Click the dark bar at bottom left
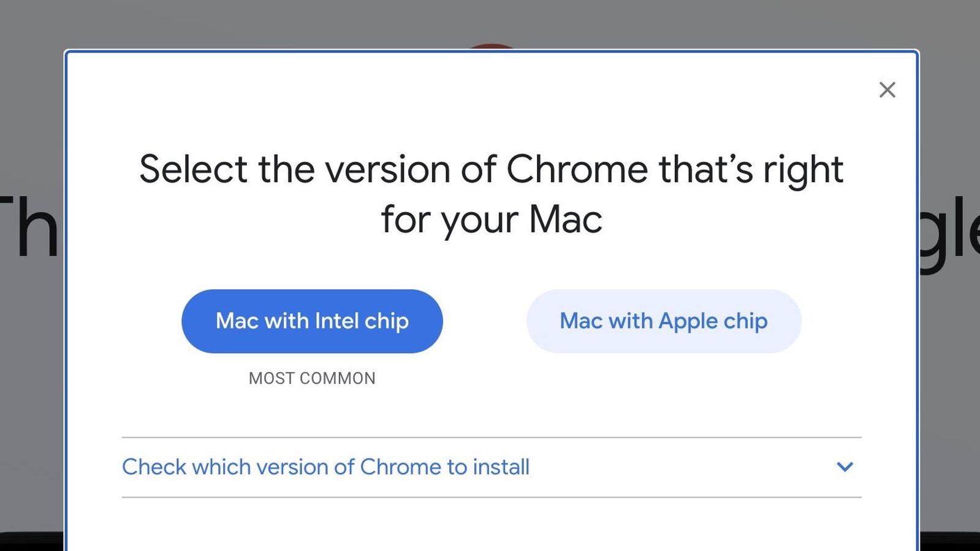 pos(31,542)
